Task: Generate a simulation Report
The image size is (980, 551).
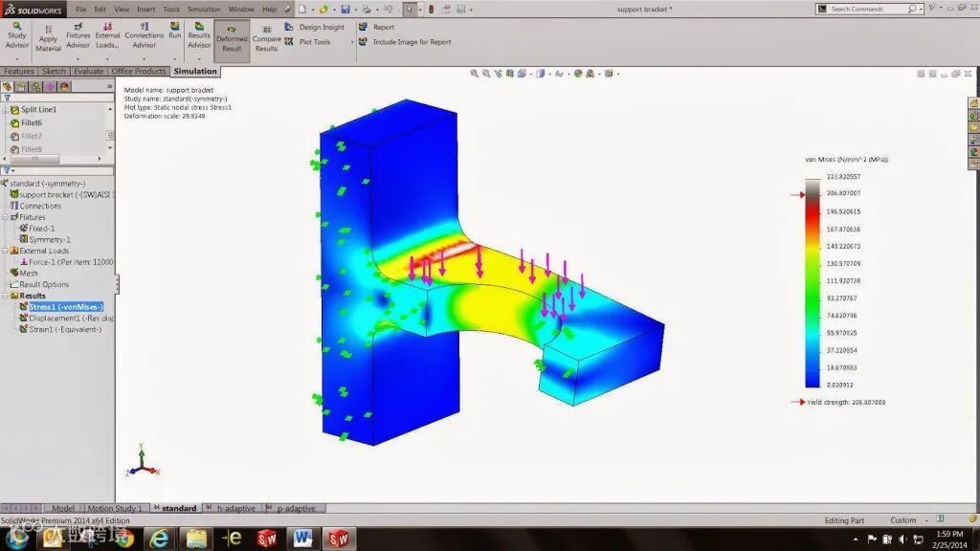Action: [x=376, y=27]
